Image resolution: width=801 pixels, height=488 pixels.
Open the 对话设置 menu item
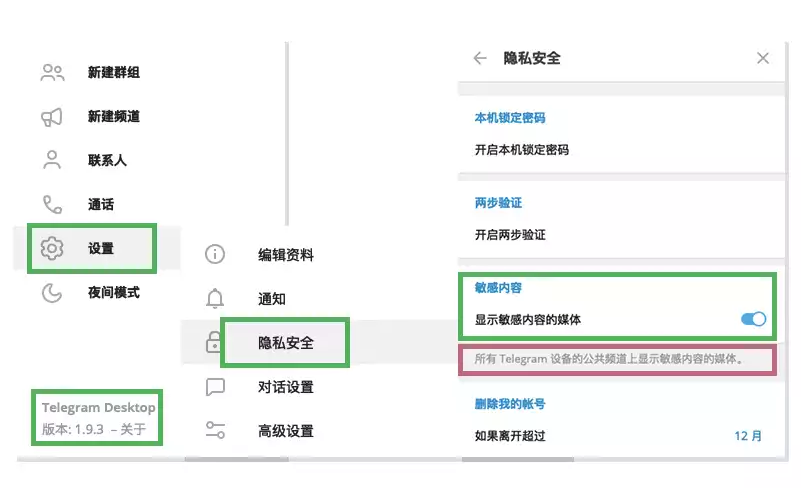click(286, 387)
